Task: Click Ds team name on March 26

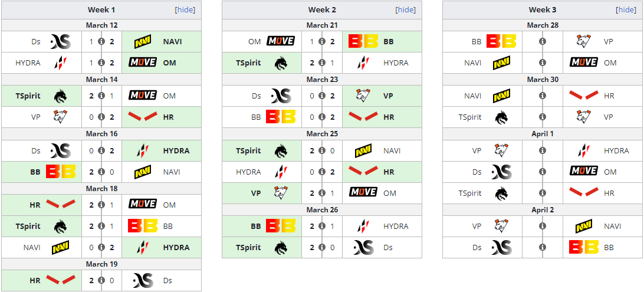Action: click(x=388, y=248)
